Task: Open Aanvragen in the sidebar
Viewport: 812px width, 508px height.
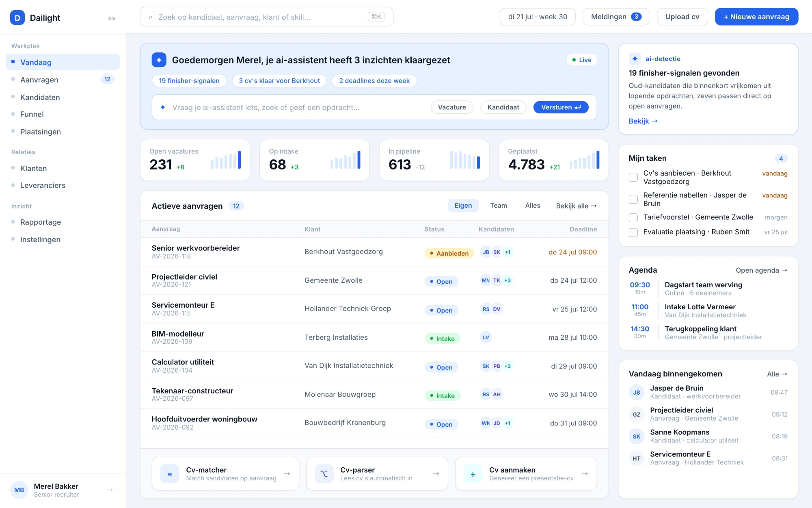Action: (x=63, y=80)
